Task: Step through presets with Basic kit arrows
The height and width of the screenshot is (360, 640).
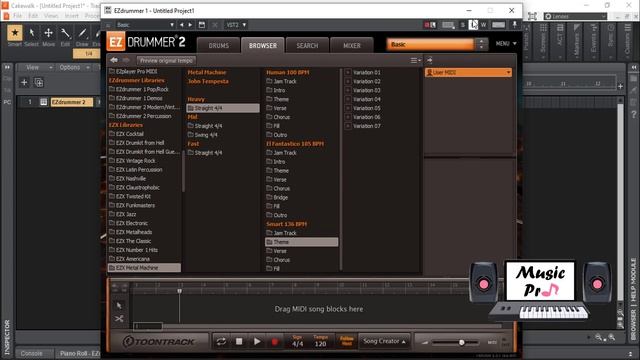Action: [482, 44]
